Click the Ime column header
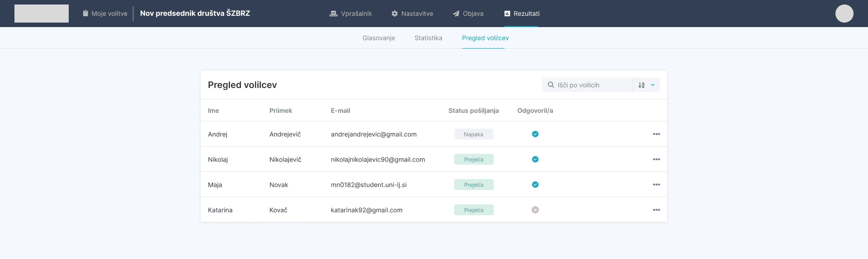 coord(213,111)
